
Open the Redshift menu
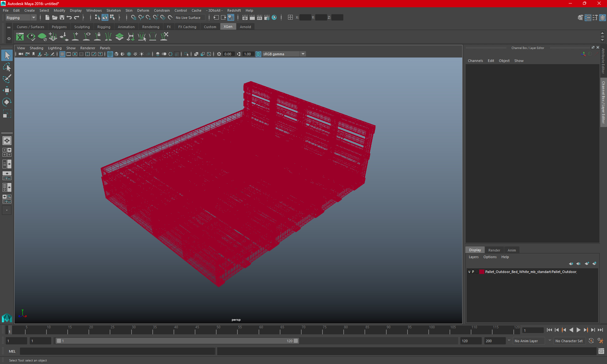[234, 10]
